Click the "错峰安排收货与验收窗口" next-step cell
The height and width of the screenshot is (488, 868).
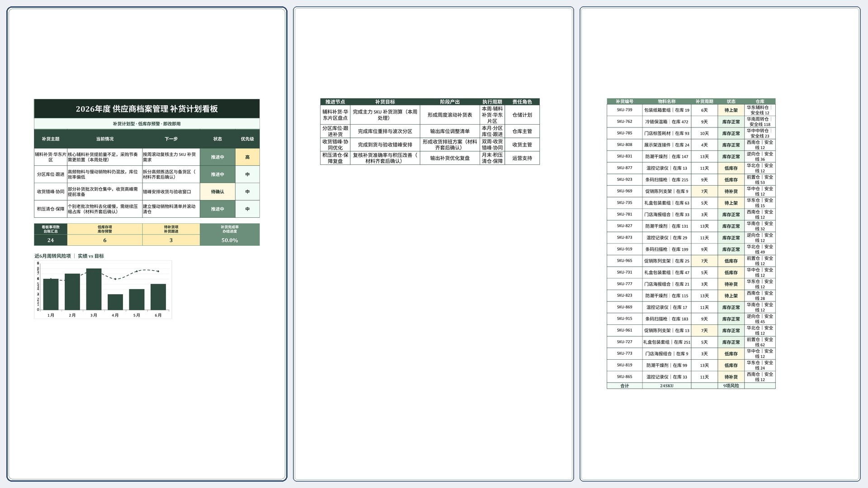pyautogui.click(x=171, y=192)
